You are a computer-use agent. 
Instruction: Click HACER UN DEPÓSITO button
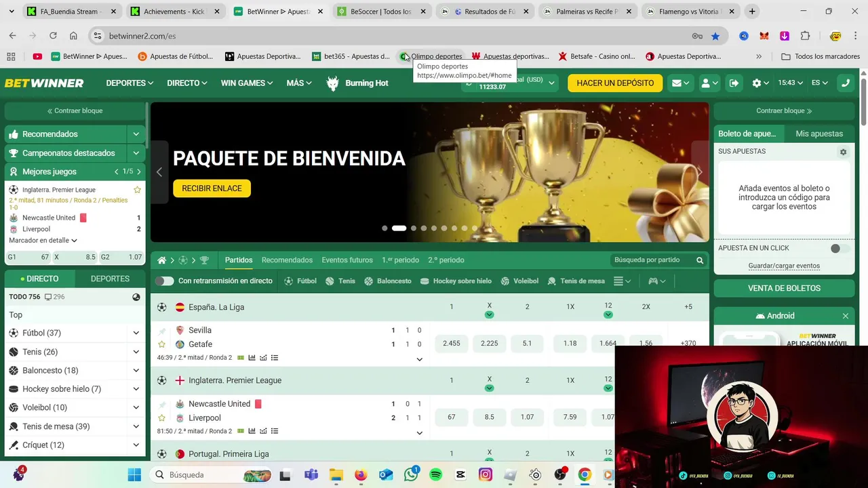(615, 83)
